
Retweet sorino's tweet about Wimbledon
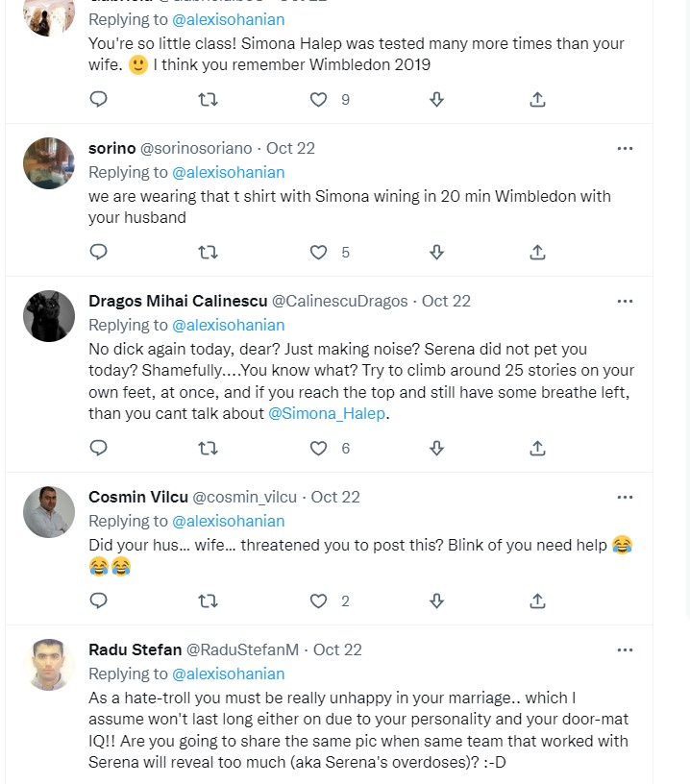coord(208,253)
